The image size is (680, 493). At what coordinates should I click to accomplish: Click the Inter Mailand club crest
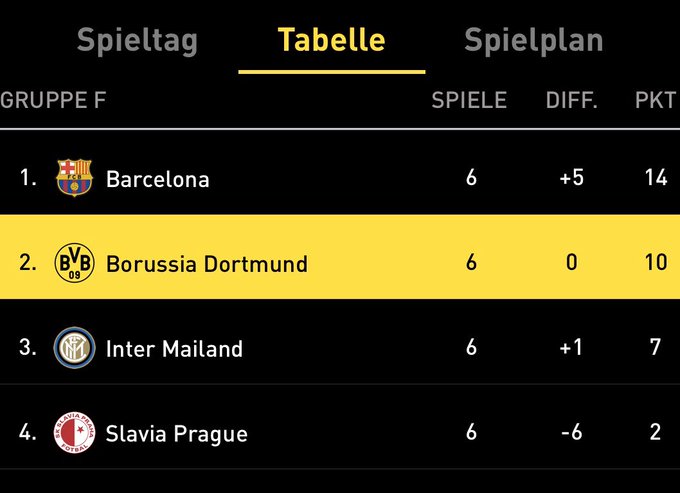[74, 348]
